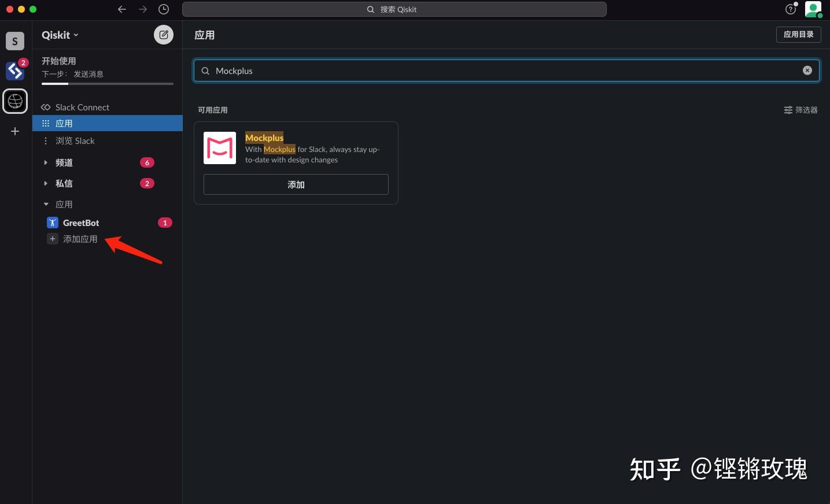Go back with the left arrow

click(122, 9)
